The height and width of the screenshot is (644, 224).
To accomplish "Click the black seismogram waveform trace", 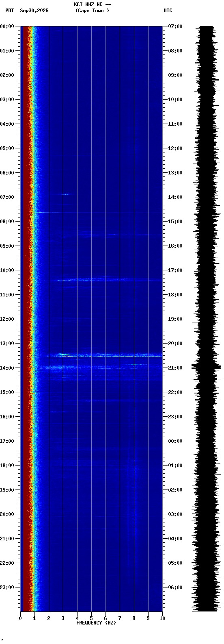I will (x=206, y=319).
